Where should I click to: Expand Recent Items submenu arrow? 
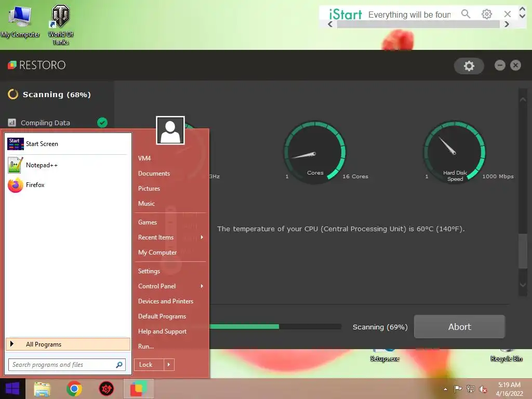coord(202,237)
